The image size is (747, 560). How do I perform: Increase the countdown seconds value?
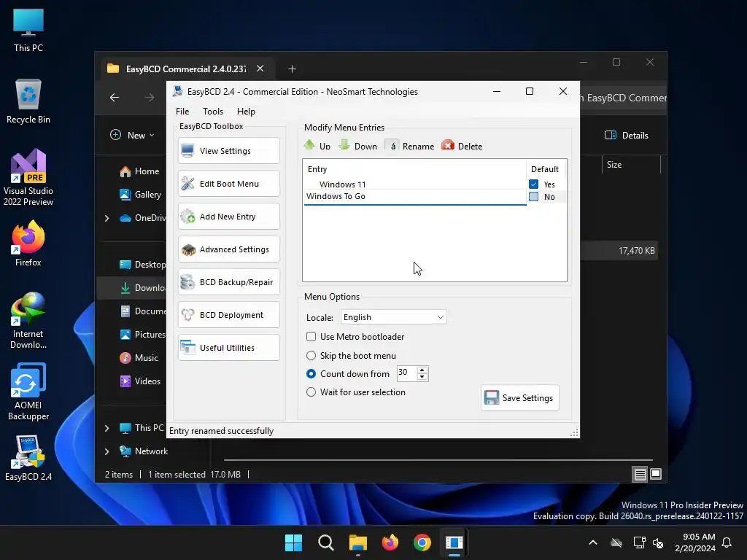pyautogui.click(x=422, y=370)
